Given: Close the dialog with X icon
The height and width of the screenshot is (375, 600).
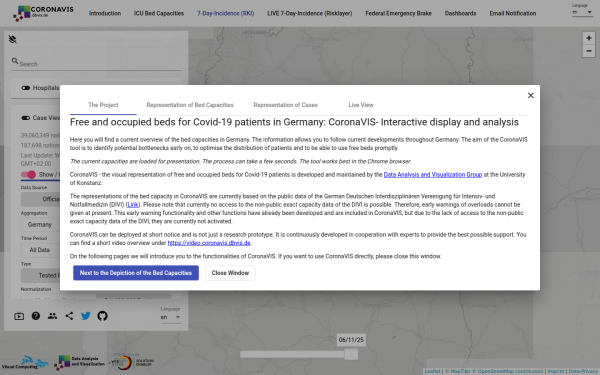Looking at the screenshot, I should 530,95.
